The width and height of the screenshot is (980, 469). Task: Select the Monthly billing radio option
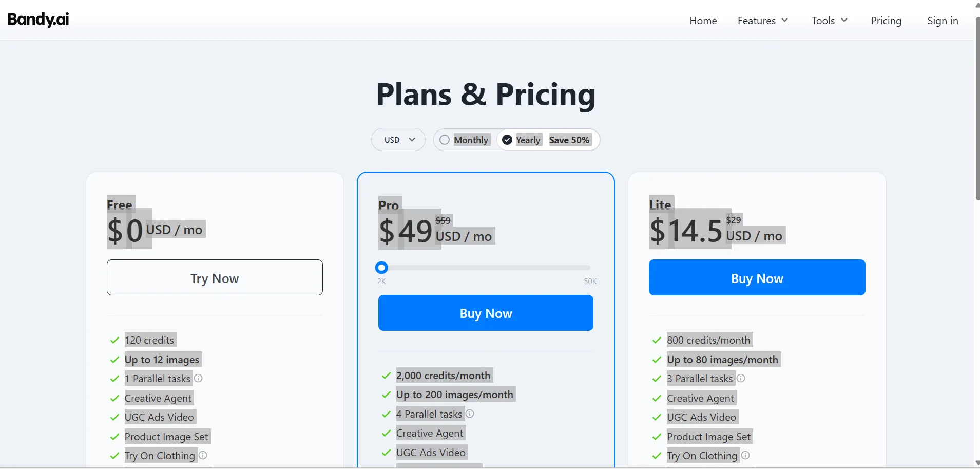pos(445,140)
